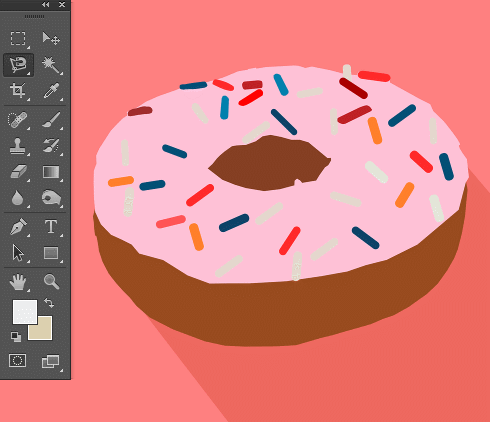This screenshot has height=422, width=490.
Task: Select the Path Selection tool
Action: point(18,253)
